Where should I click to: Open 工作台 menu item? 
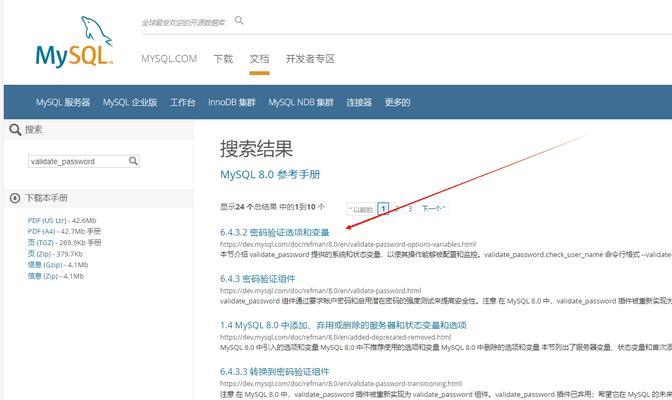pos(183,102)
